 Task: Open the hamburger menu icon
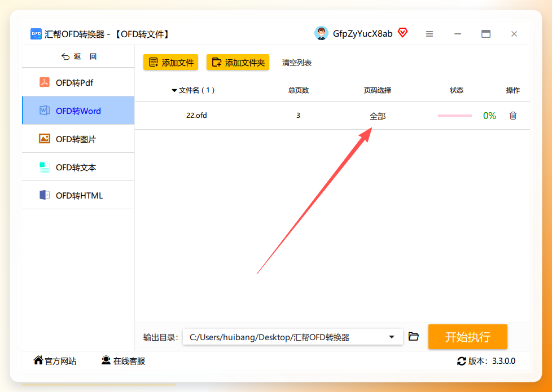(430, 34)
